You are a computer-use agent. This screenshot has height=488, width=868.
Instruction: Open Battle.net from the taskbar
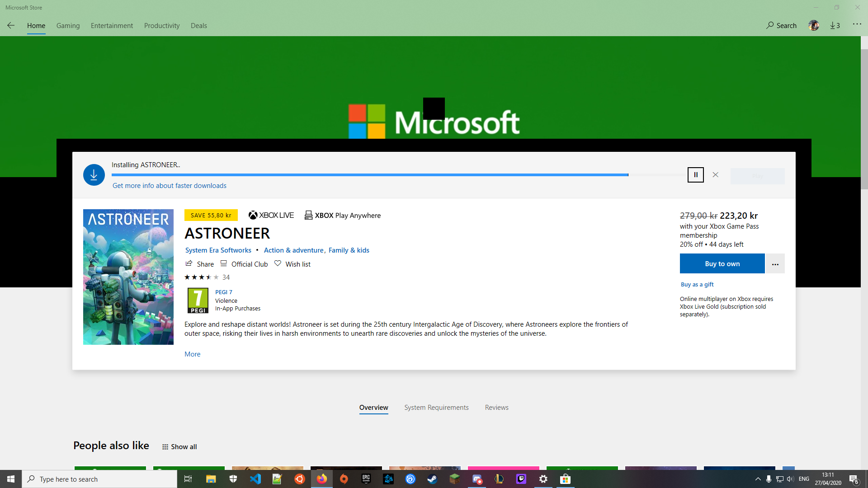[388, 479]
